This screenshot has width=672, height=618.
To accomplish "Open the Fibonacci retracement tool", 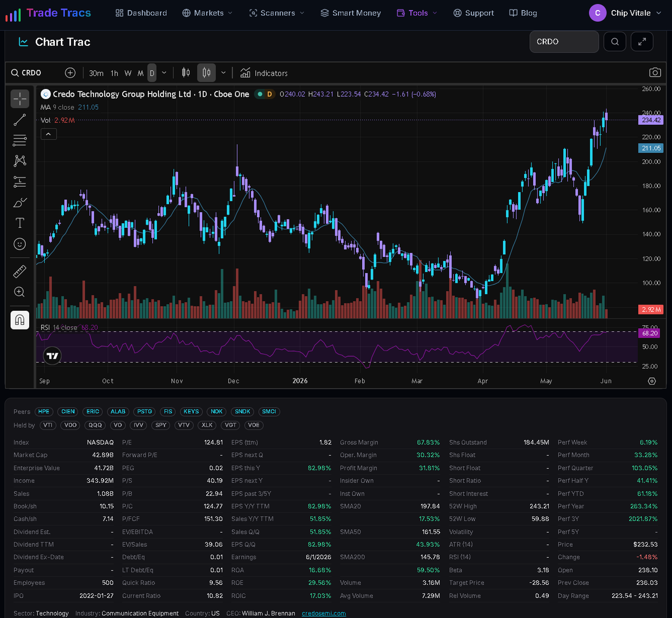I will pyautogui.click(x=20, y=140).
